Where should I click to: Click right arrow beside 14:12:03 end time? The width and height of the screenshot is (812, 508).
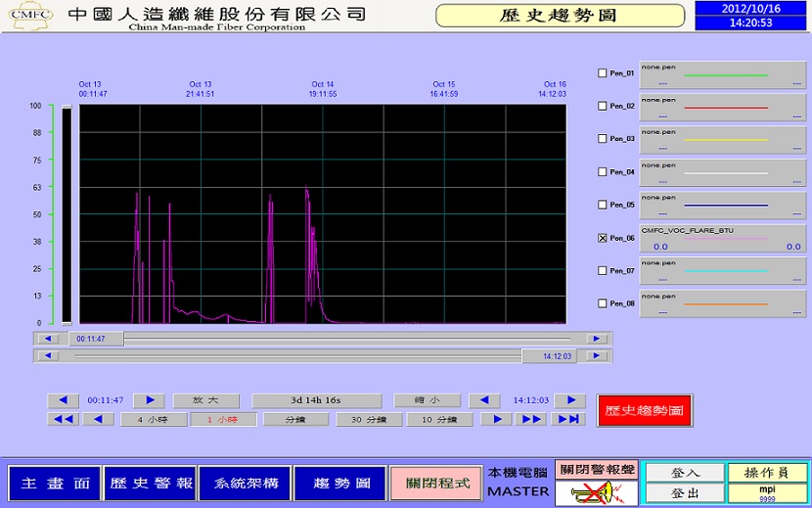[x=569, y=400]
